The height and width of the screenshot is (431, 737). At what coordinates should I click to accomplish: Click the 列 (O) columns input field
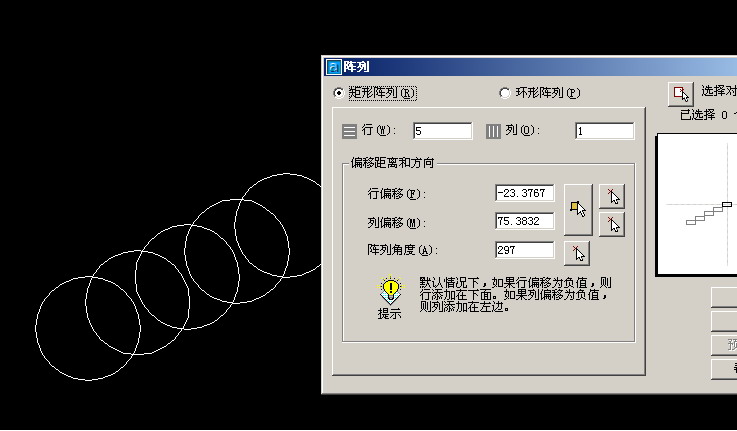(604, 131)
